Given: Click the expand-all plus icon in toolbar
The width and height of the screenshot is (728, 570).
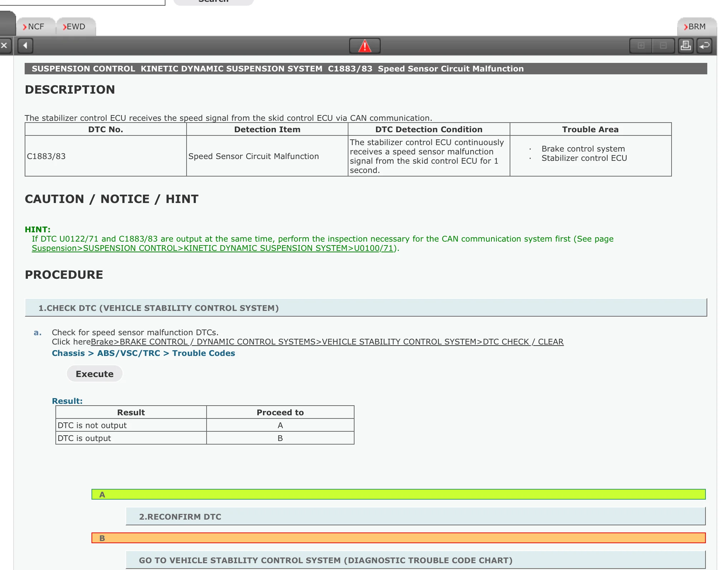Looking at the screenshot, I should 641,46.
